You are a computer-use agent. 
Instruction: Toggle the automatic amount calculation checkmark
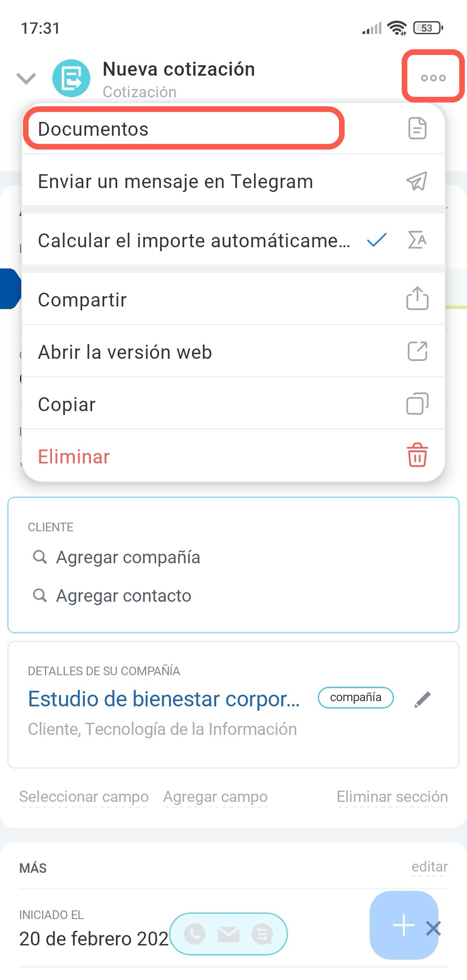[376, 240]
